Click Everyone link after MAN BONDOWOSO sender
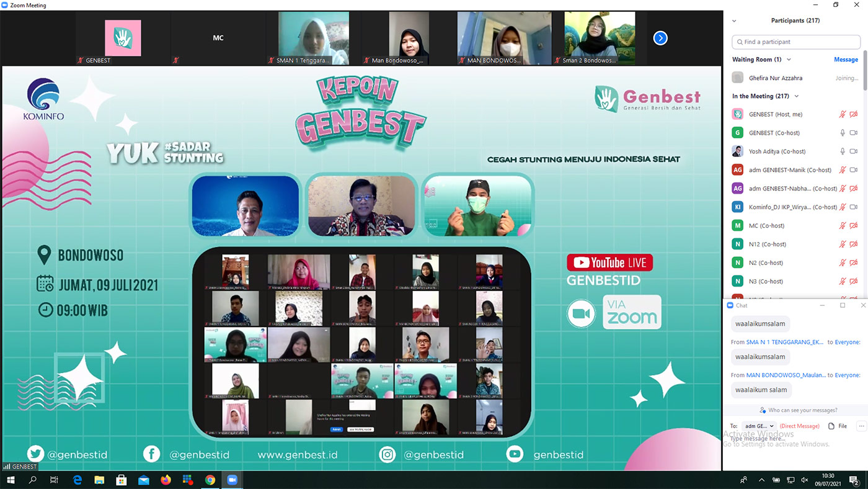This screenshot has width=868, height=489. point(848,375)
